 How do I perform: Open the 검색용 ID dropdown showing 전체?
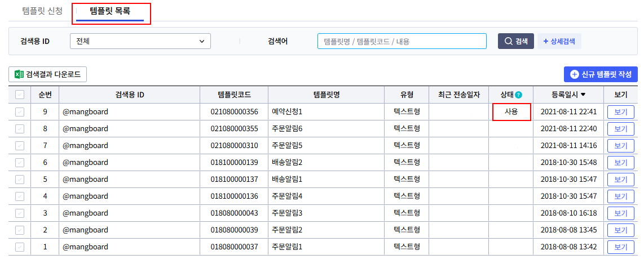(140, 41)
